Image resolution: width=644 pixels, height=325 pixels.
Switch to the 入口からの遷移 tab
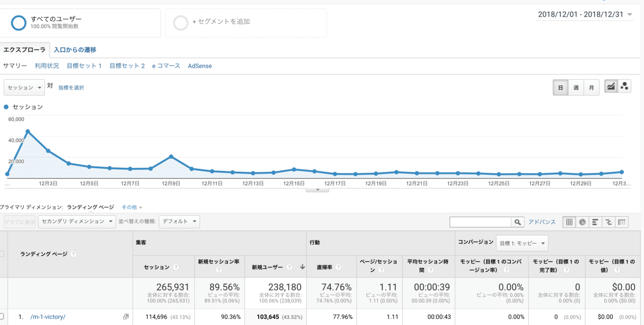(x=75, y=50)
